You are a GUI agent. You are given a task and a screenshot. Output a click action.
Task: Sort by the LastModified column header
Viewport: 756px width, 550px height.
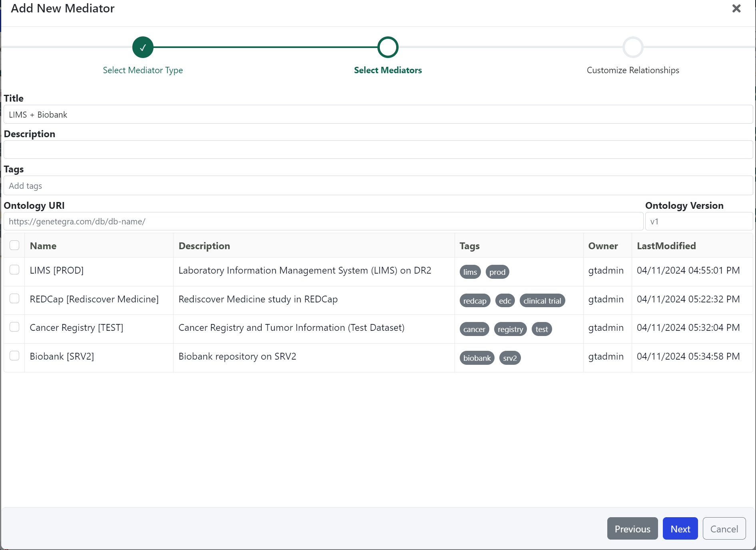[x=666, y=246]
